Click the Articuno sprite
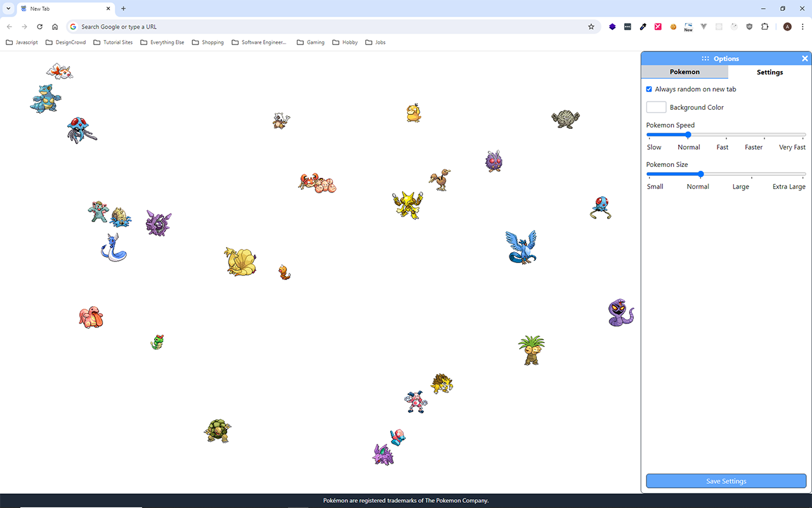 click(521, 248)
